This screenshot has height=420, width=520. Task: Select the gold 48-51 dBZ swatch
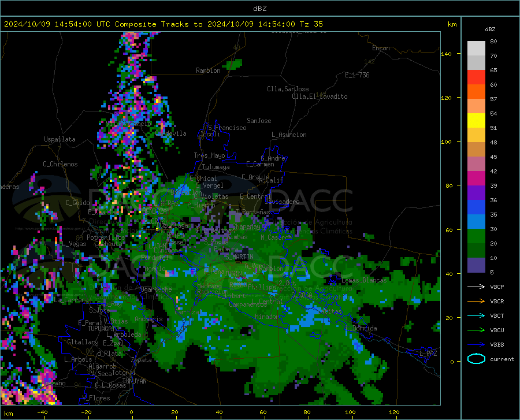(x=476, y=135)
